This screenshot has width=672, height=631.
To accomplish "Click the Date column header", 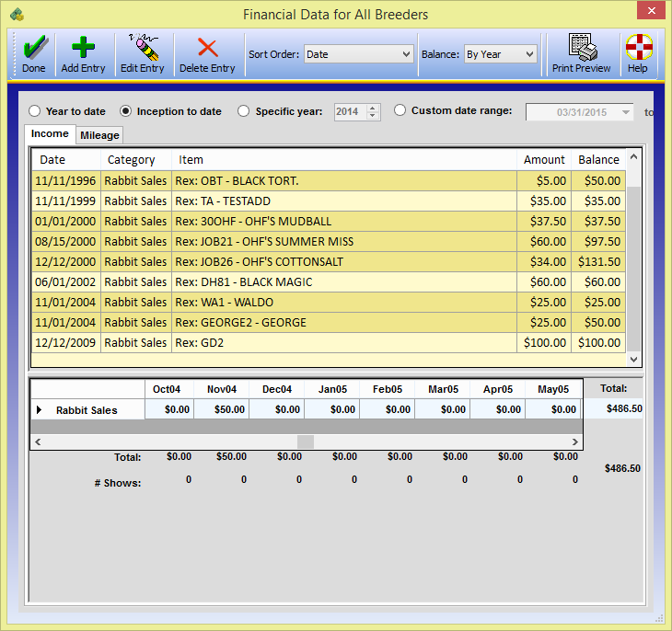I will [66, 160].
